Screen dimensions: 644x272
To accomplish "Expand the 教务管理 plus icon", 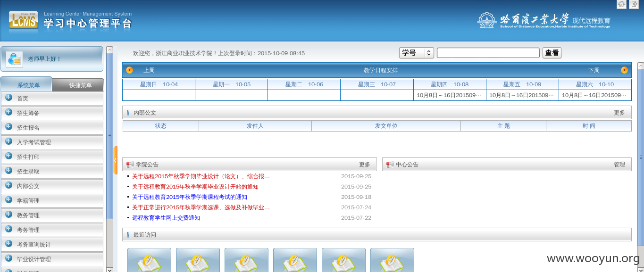I will pos(8,215).
